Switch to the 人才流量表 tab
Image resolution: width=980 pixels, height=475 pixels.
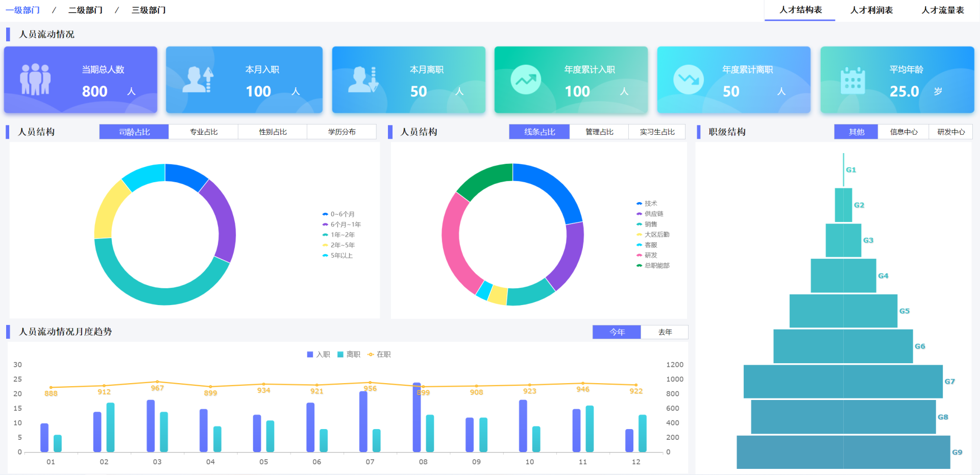point(942,10)
